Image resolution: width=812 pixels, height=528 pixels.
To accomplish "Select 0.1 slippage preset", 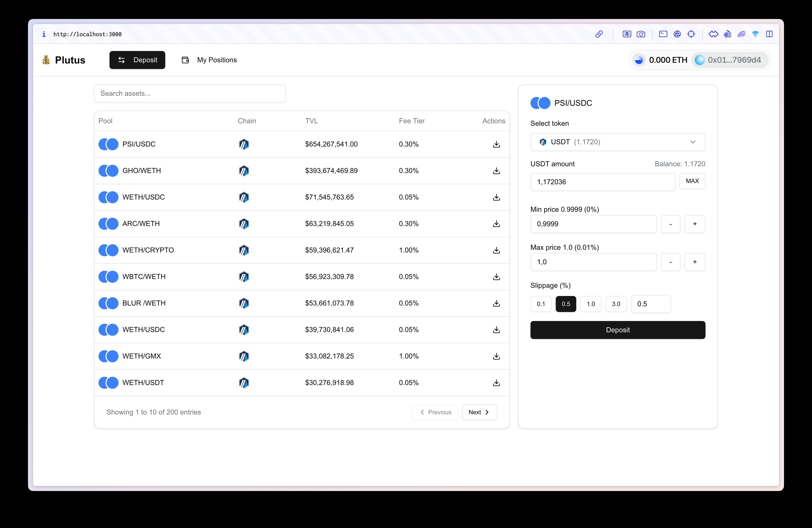I will 541,304.
